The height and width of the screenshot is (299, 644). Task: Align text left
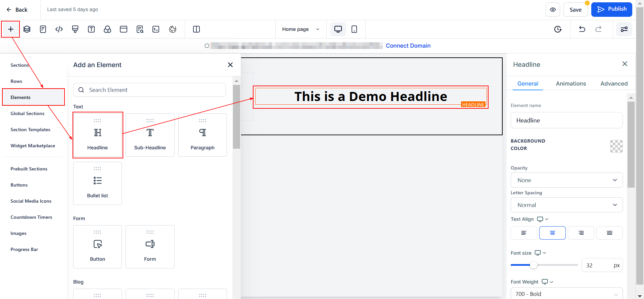point(524,233)
